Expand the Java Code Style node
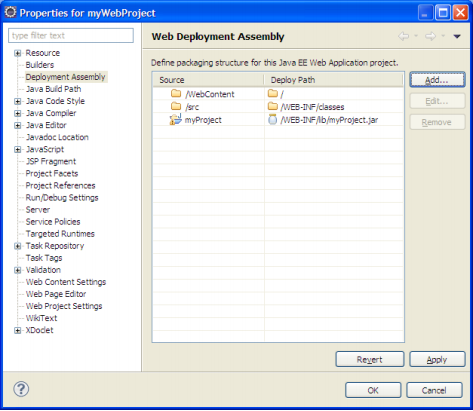473x411 pixels. point(17,101)
